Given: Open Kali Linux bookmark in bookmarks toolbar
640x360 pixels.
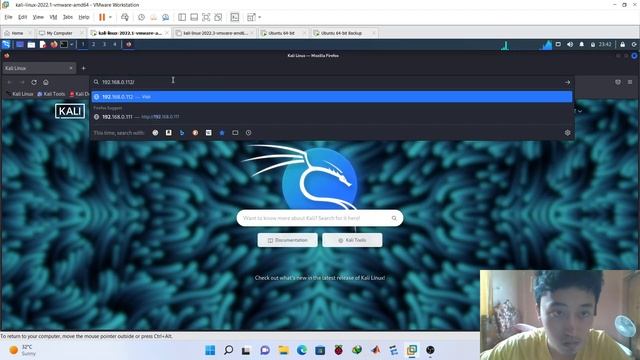Looking at the screenshot, I should (x=20, y=94).
